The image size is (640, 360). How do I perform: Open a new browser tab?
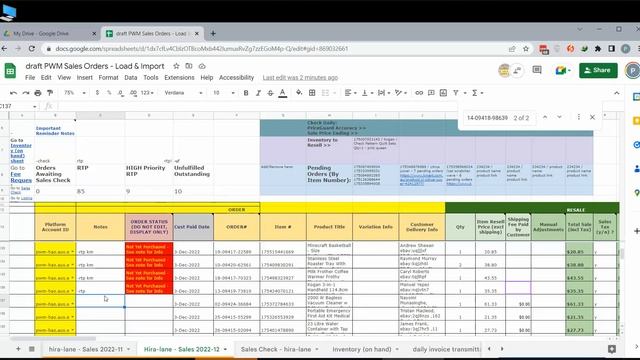tap(213, 33)
